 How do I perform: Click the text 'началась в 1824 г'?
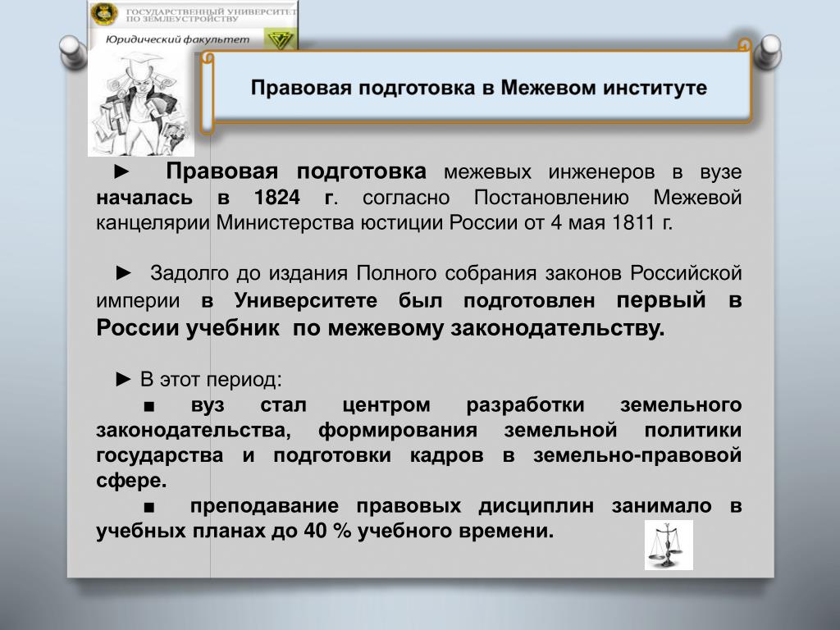(216, 197)
